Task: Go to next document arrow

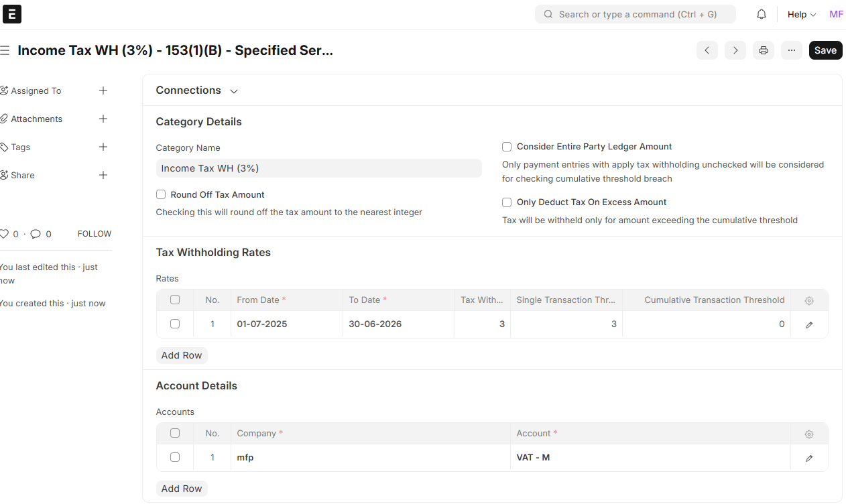Action: tap(735, 50)
